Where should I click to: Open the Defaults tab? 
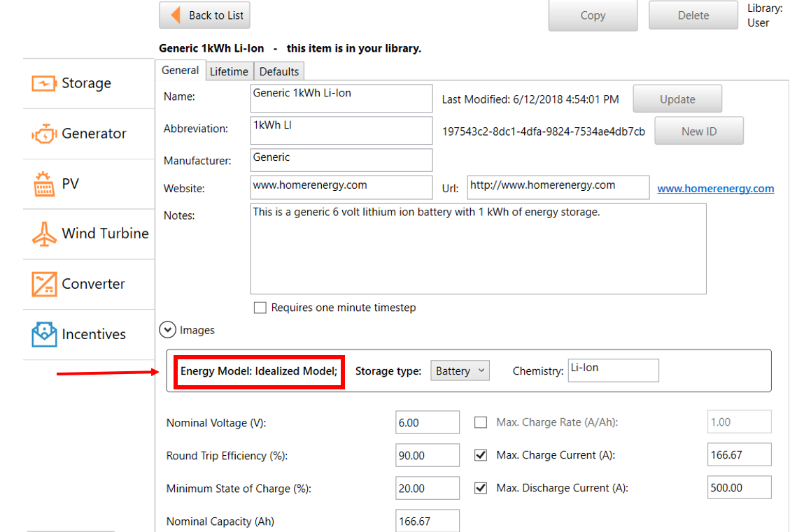[x=278, y=71]
